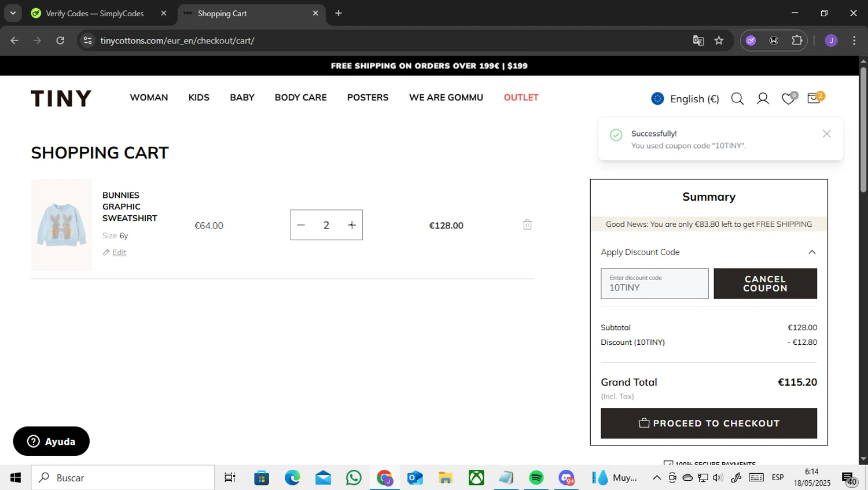Open notification center with 40 badge
The height and width of the screenshot is (490, 868).
[849, 478]
